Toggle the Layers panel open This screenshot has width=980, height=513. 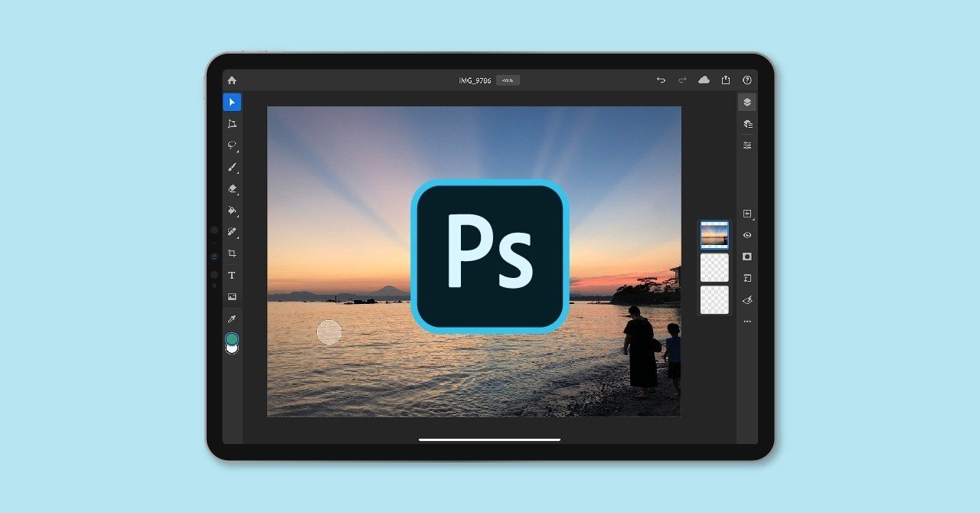coord(746,102)
